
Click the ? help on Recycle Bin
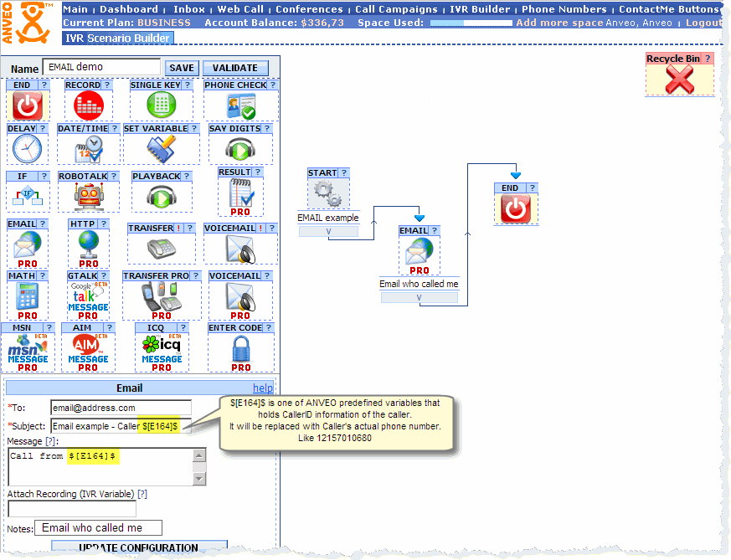point(708,59)
